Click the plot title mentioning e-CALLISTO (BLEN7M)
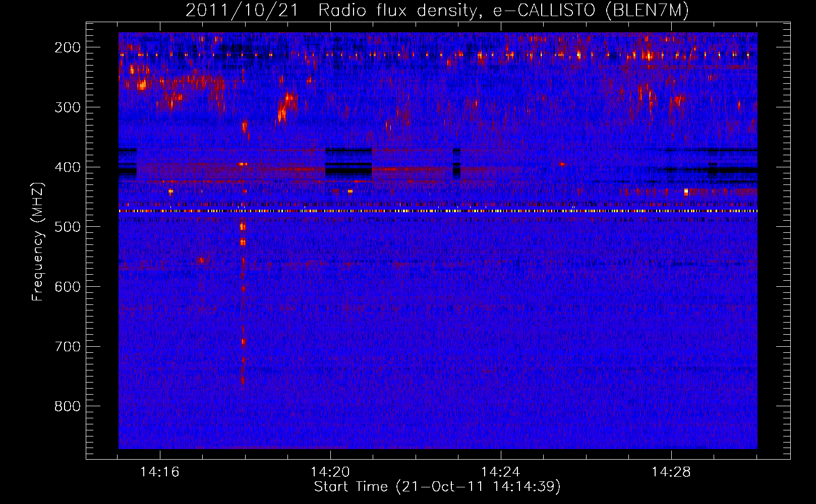The image size is (816, 504). point(437,10)
